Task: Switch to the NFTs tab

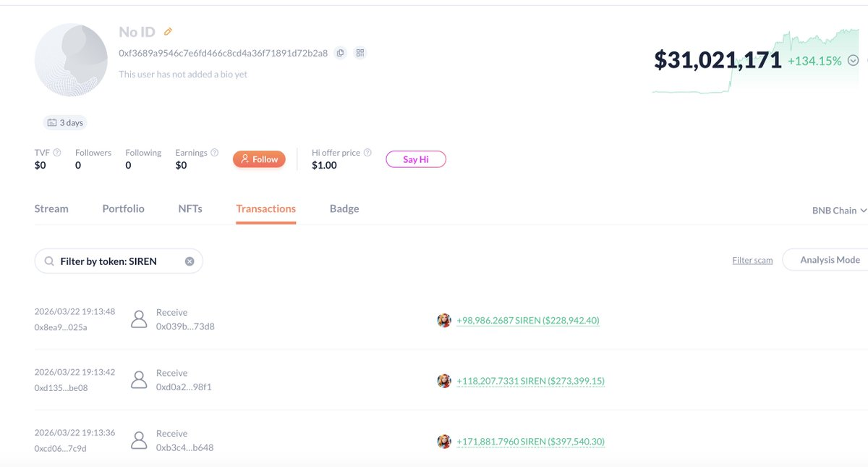Action: pos(190,209)
